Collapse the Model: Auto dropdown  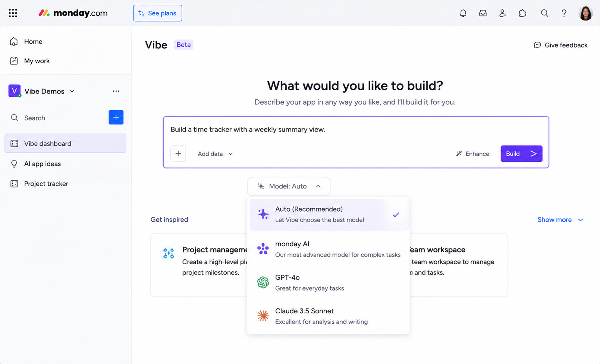[289, 186]
